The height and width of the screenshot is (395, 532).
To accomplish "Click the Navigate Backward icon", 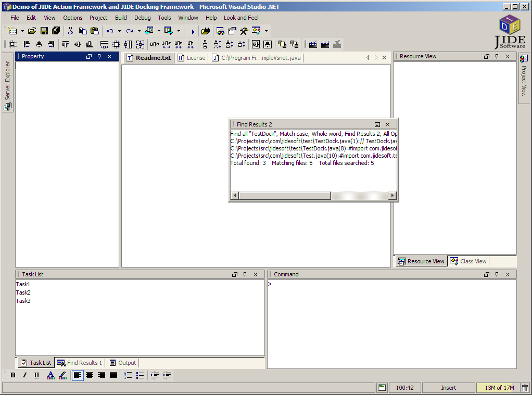I will pos(149,31).
